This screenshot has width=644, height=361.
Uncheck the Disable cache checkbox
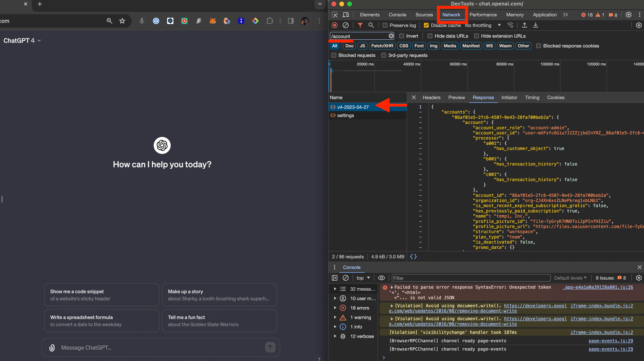pyautogui.click(x=426, y=25)
